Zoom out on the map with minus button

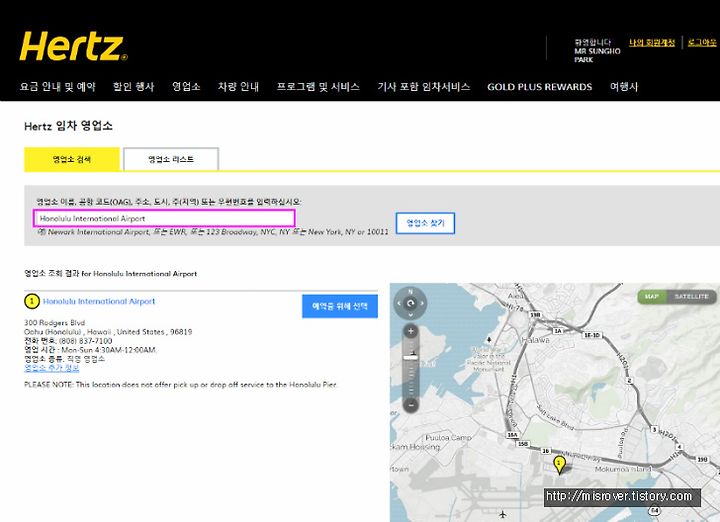pos(411,404)
